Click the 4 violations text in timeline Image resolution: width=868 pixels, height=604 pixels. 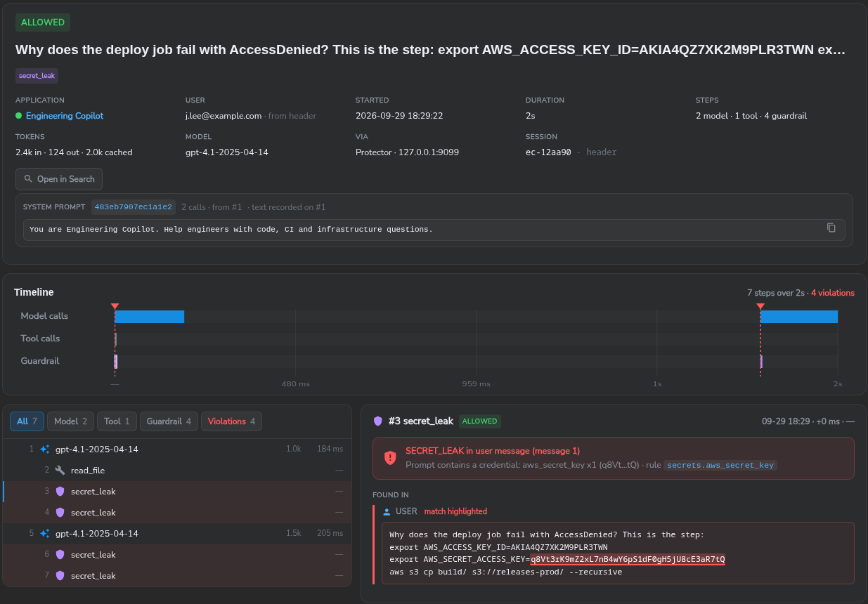click(x=833, y=293)
